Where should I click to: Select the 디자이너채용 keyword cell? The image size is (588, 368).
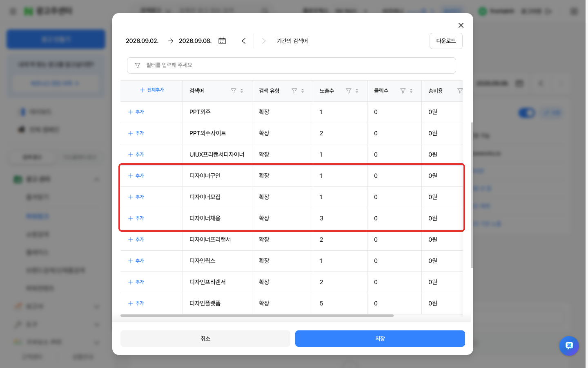tap(217, 218)
